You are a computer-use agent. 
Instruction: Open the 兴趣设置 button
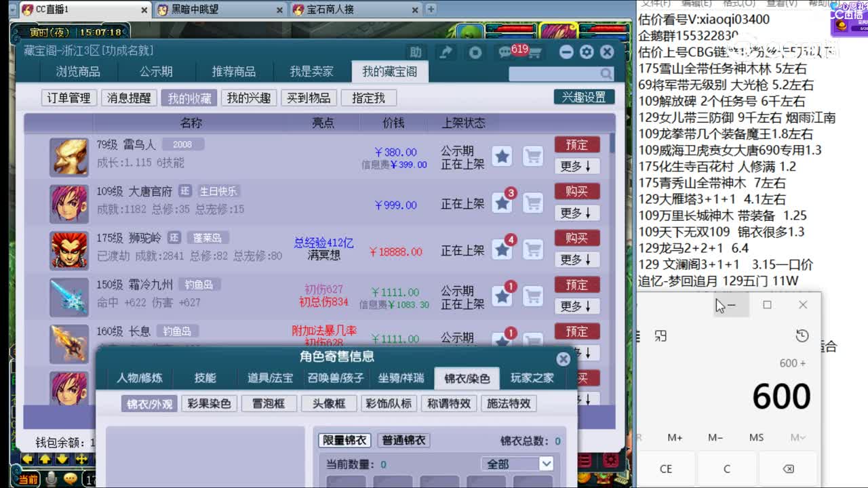[583, 97]
